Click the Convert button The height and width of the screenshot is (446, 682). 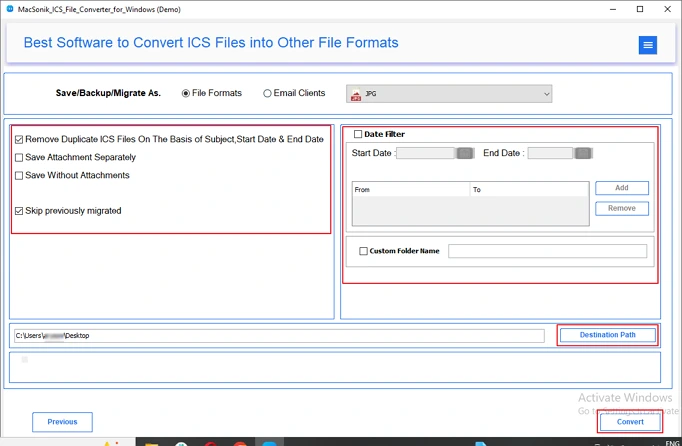[x=630, y=422]
